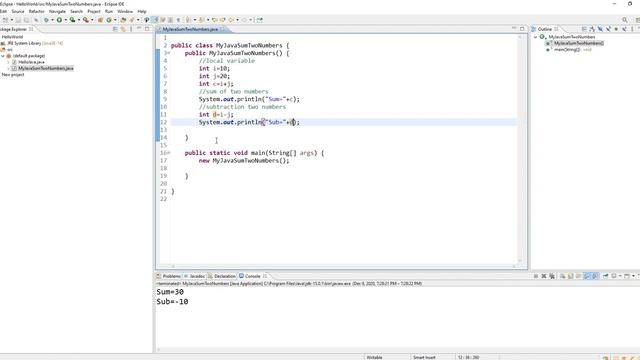This screenshot has height=360, width=640.
Task: Expand the HelloJava.java tree node
Action: click(8, 62)
